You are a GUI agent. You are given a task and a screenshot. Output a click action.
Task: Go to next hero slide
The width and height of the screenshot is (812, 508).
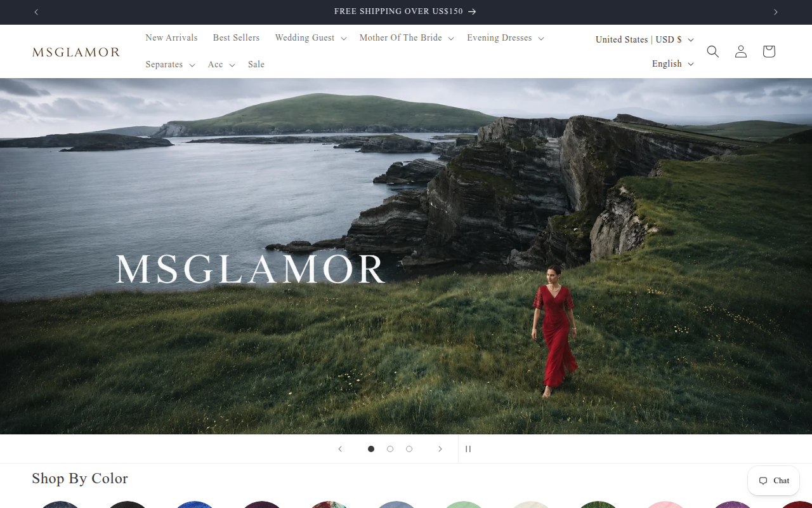point(440,449)
